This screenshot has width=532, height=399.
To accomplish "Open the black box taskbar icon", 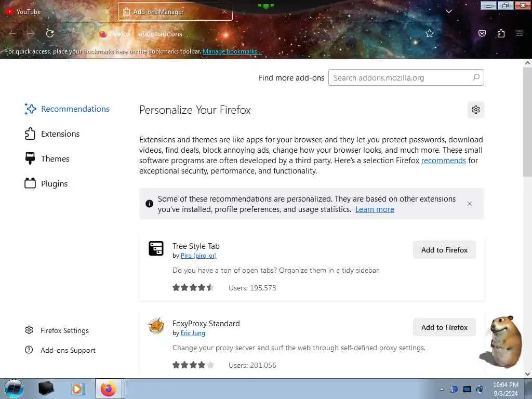I will (46, 389).
